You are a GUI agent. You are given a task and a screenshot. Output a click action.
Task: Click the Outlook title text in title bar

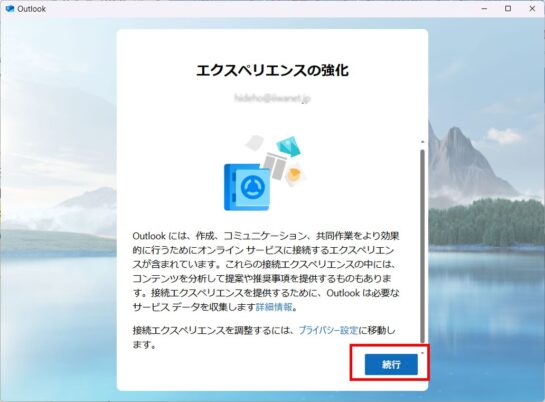tap(32, 9)
